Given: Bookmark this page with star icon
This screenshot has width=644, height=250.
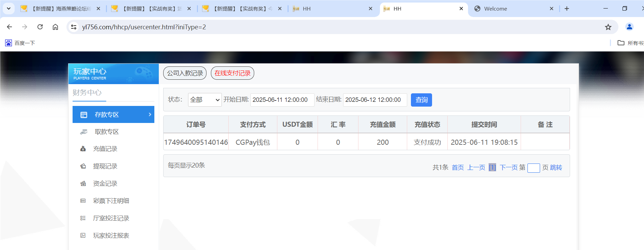Looking at the screenshot, I should coord(608,27).
